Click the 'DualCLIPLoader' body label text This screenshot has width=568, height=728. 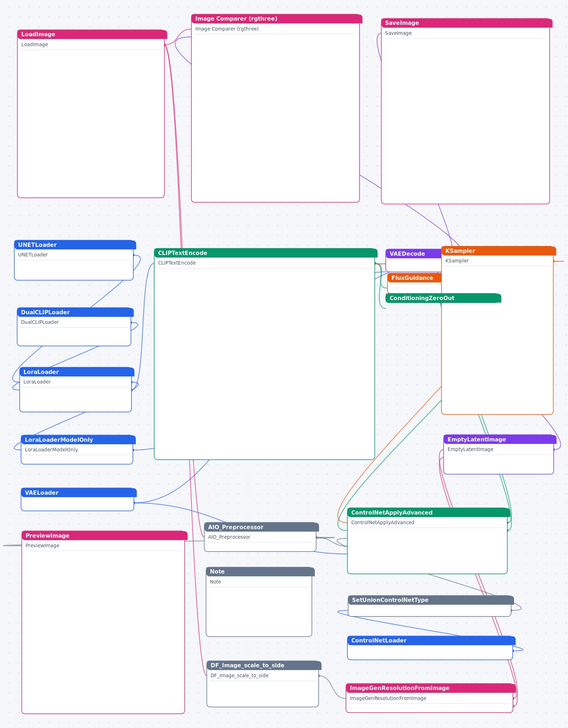[x=40, y=322]
